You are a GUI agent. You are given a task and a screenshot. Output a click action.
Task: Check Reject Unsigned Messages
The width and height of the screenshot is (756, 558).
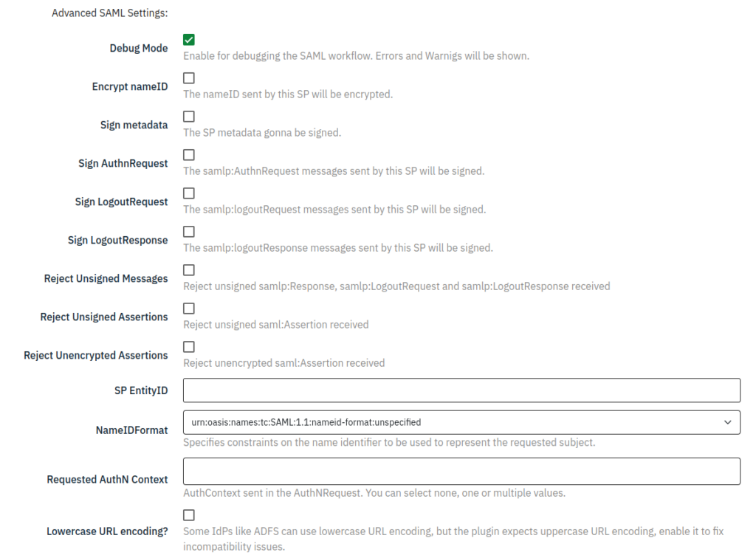click(189, 270)
